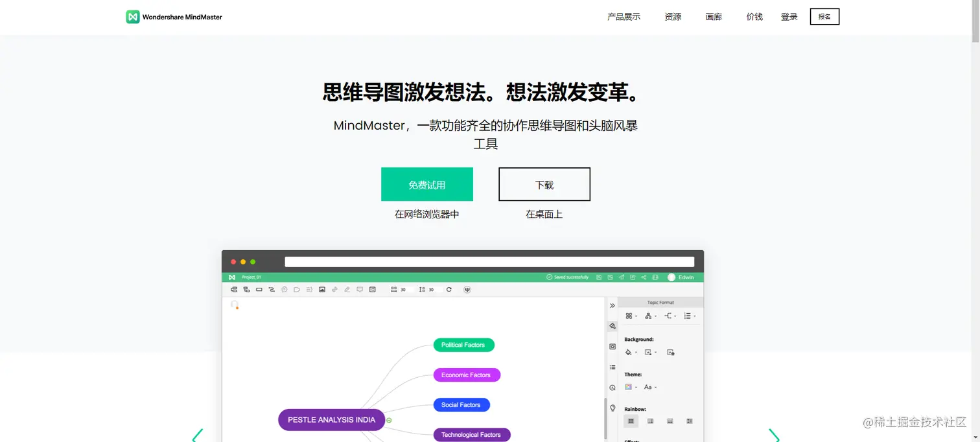Image resolution: width=980 pixels, height=442 pixels.
Task: Collapse the PESTLE ANALYSIS INDIA branch toggle
Action: click(x=389, y=420)
